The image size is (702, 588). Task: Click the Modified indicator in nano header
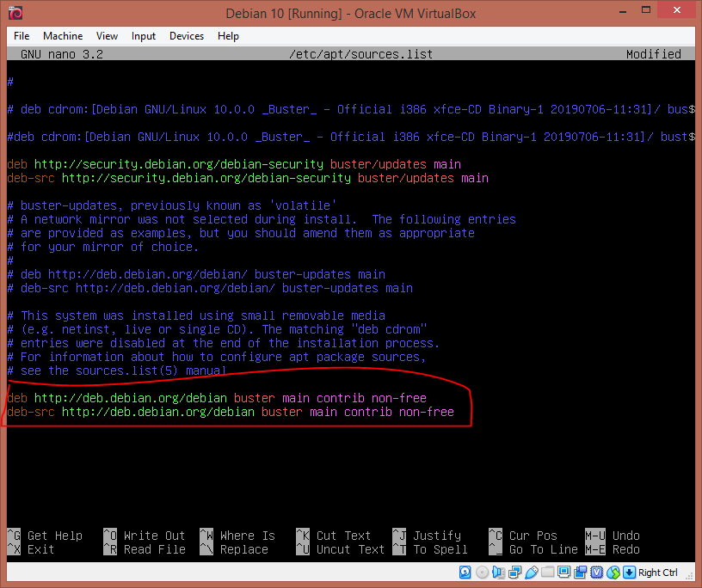click(654, 54)
